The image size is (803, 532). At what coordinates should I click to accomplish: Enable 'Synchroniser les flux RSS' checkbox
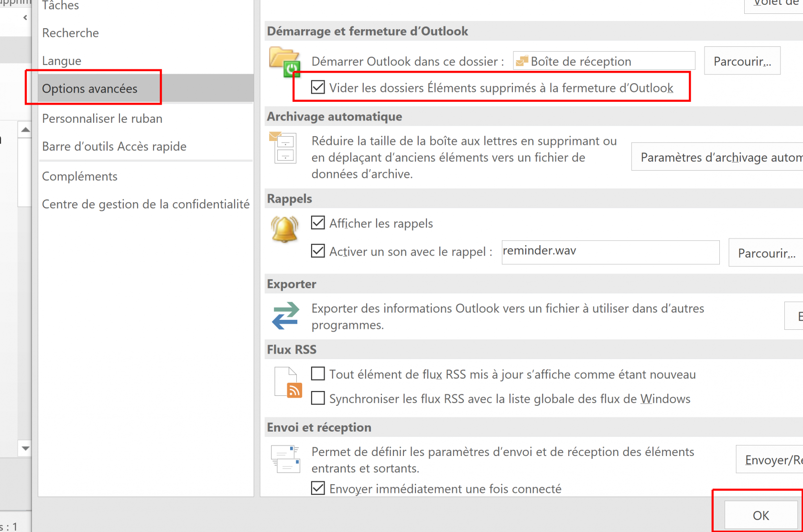click(318, 398)
